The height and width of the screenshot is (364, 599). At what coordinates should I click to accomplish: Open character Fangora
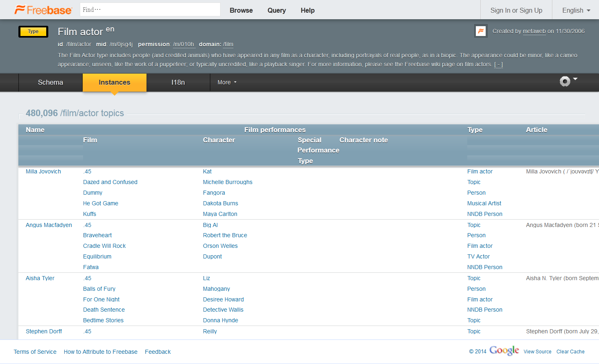[x=214, y=193]
